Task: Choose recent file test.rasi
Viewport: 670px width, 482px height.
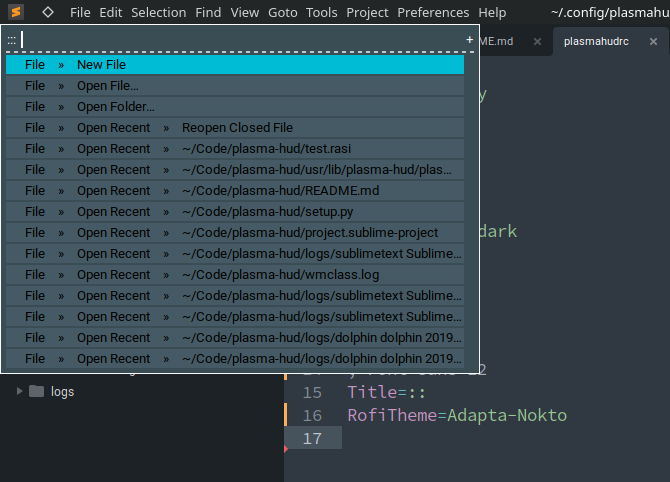Action: pos(235,148)
